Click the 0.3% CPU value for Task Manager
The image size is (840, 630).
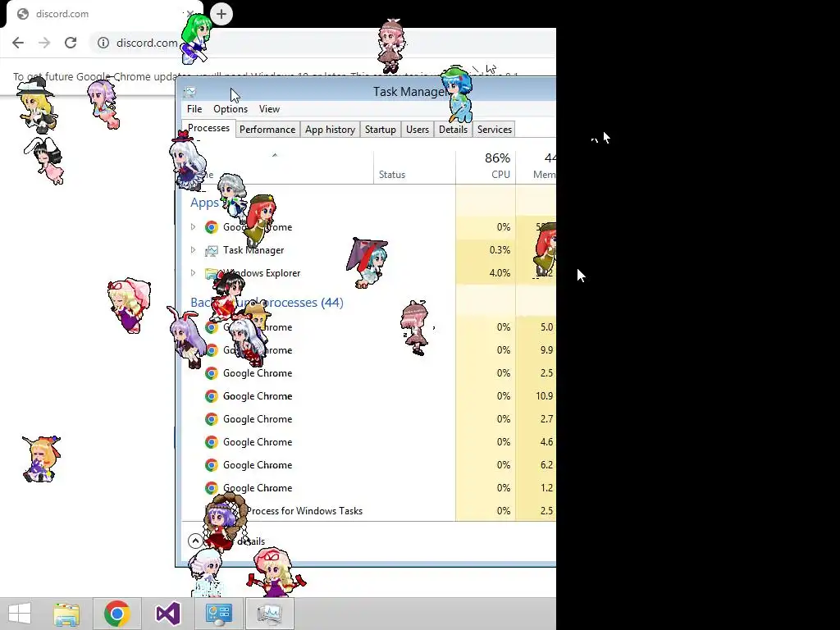(500, 250)
